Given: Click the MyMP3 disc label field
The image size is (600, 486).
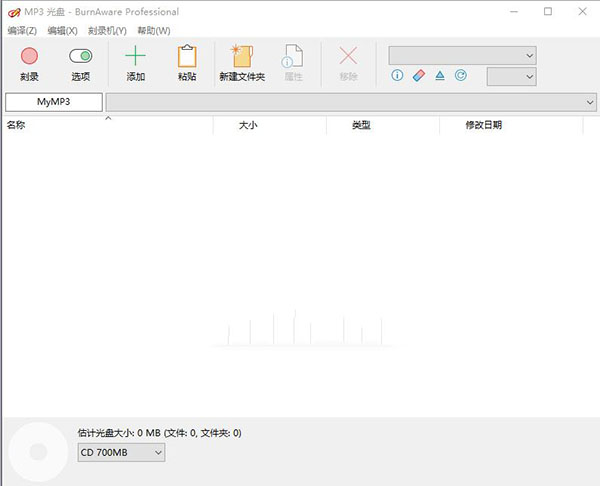Looking at the screenshot, I should click(x=54, y=102).
